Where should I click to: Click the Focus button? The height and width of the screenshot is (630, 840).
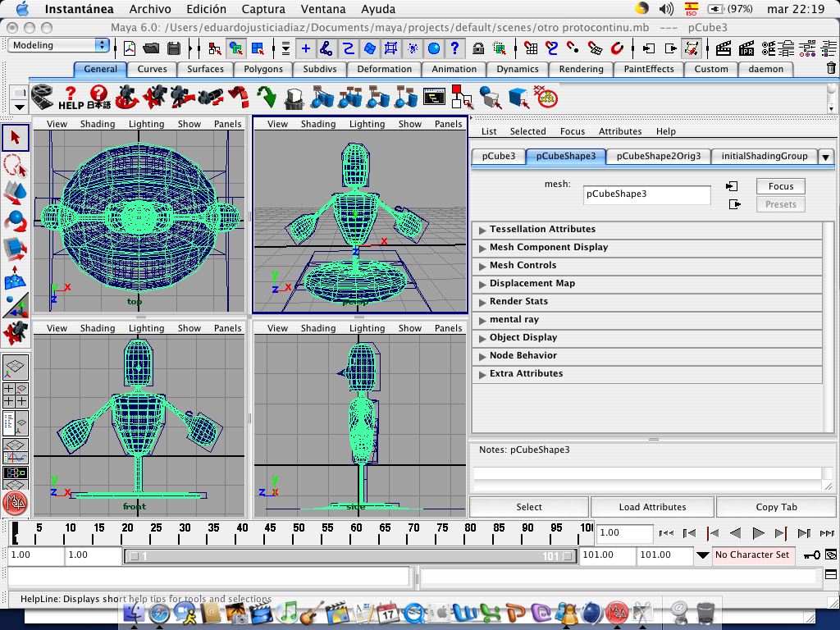pyautogui.click(x=781, y=186)
